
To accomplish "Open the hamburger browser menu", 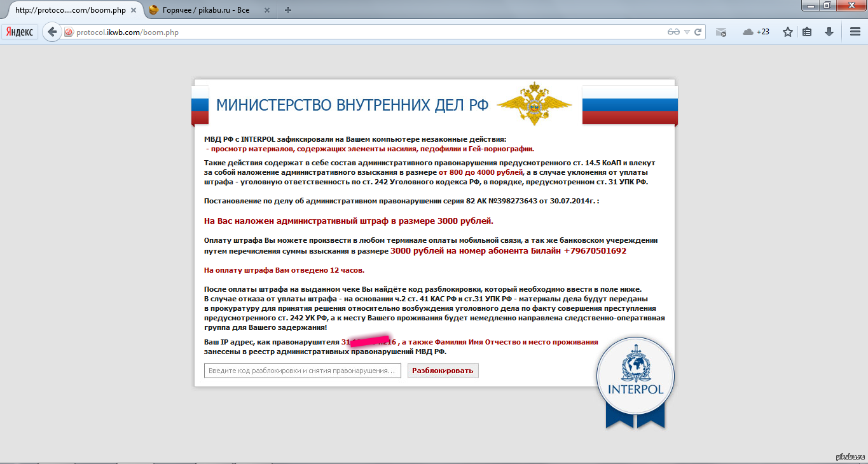I will tap(855, 32).
